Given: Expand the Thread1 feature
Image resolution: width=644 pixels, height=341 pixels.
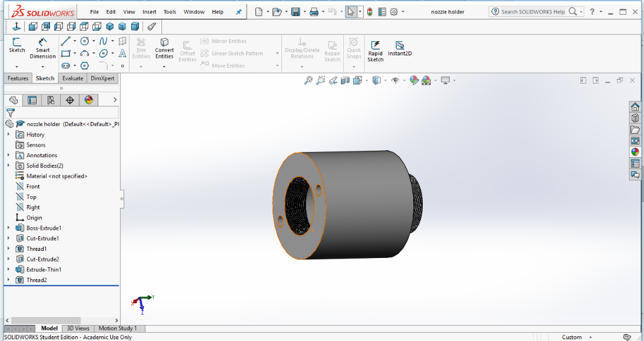Looking at the screenshot, I should 9,249.
